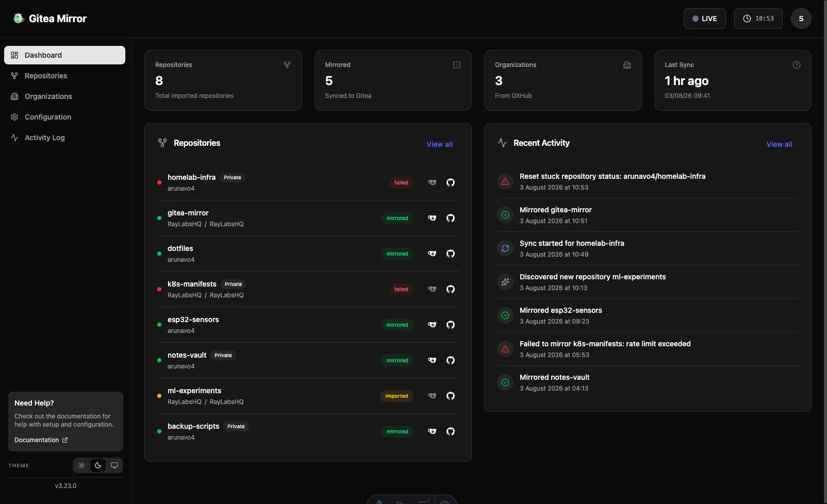Click the mirrored badge for dotfiles

pyautogui.click(x=397, y=254)
